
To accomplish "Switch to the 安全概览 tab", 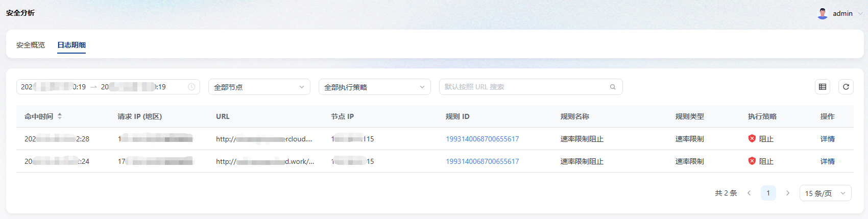I will pyautogui.click(x=31, y=45).
